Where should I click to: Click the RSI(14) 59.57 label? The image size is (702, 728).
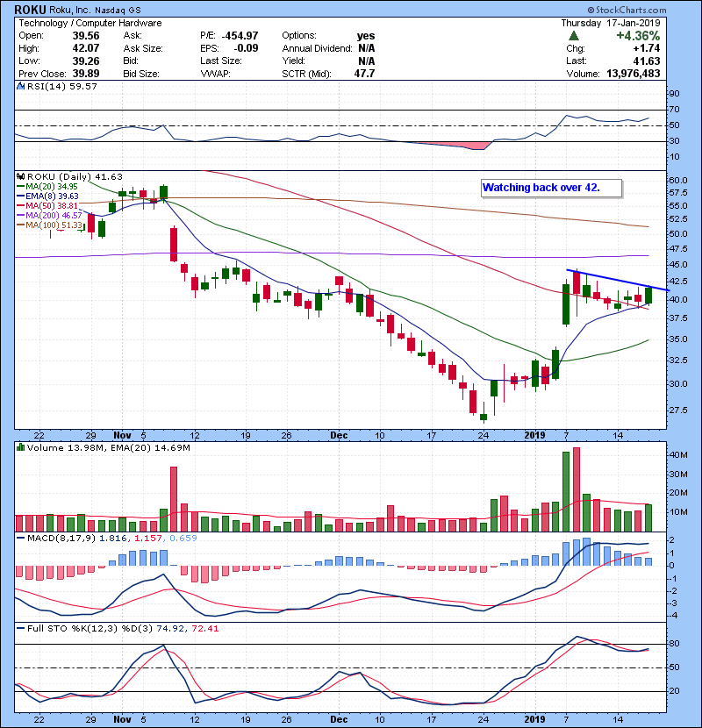61,86
